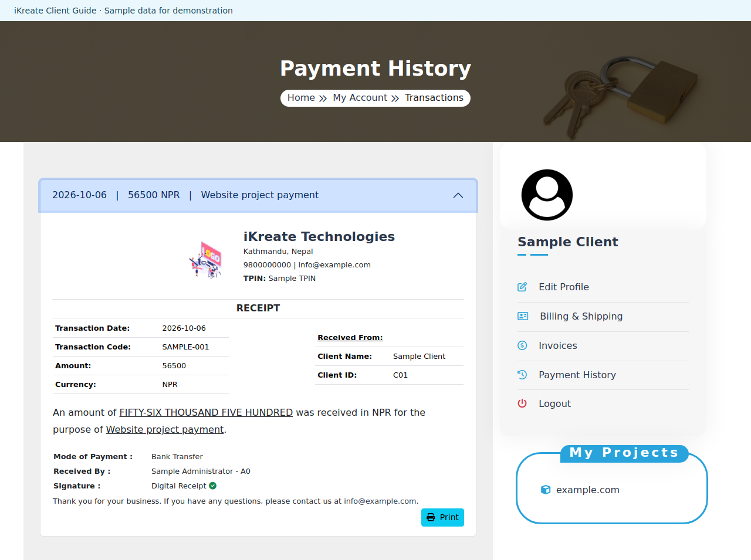This screenshot has width=751, height=560.
Task: Click the green Digital Receipt verified checkmark
Action: pyautogui.click(x=213, y=486)
